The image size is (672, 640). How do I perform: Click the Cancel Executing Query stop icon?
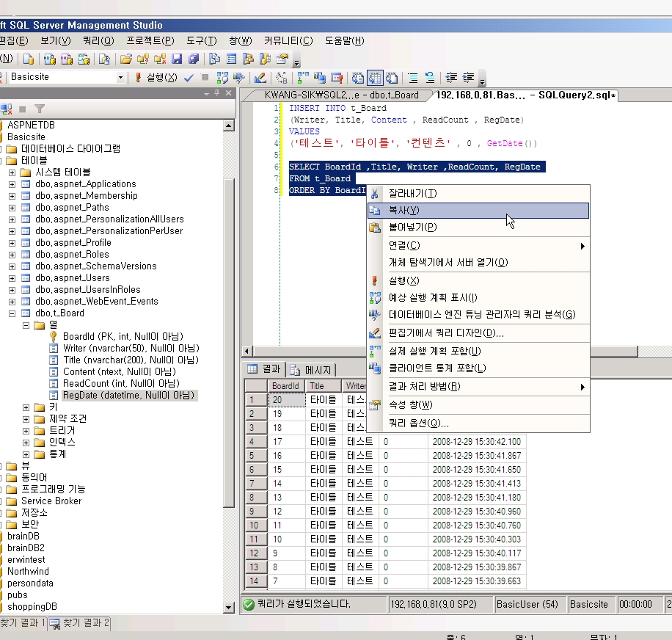(x=205, y=78)
